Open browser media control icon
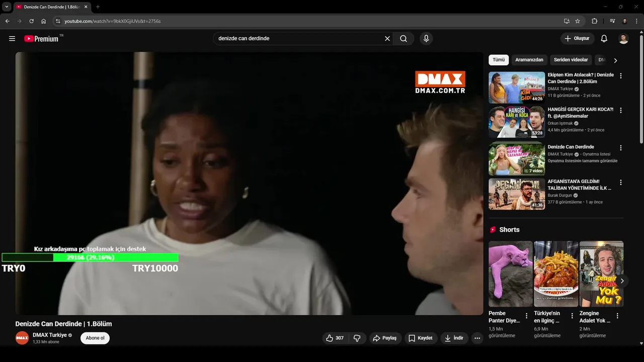This screenshot has height=362, width=644. (x=612, y=21)
